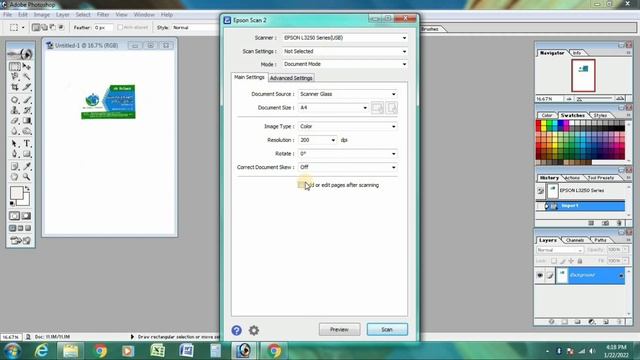
Task: Switch to the Info tab
Action: click(x=577, y=53)
